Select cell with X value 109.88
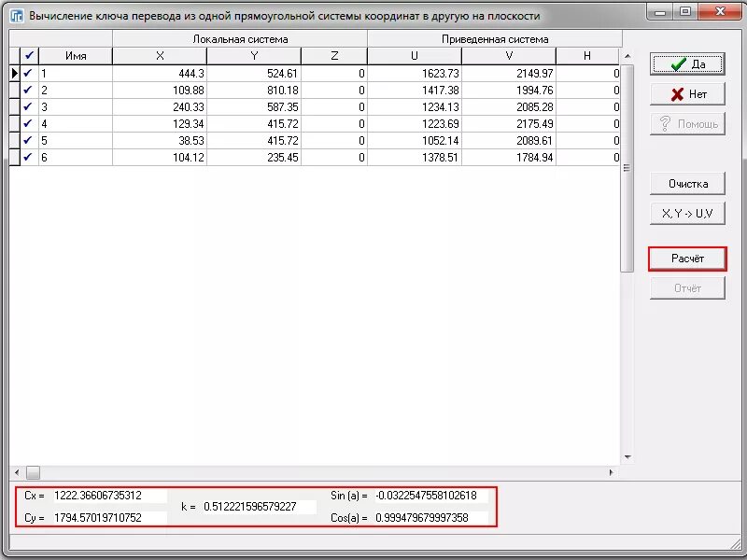 (x=160, y=90)
